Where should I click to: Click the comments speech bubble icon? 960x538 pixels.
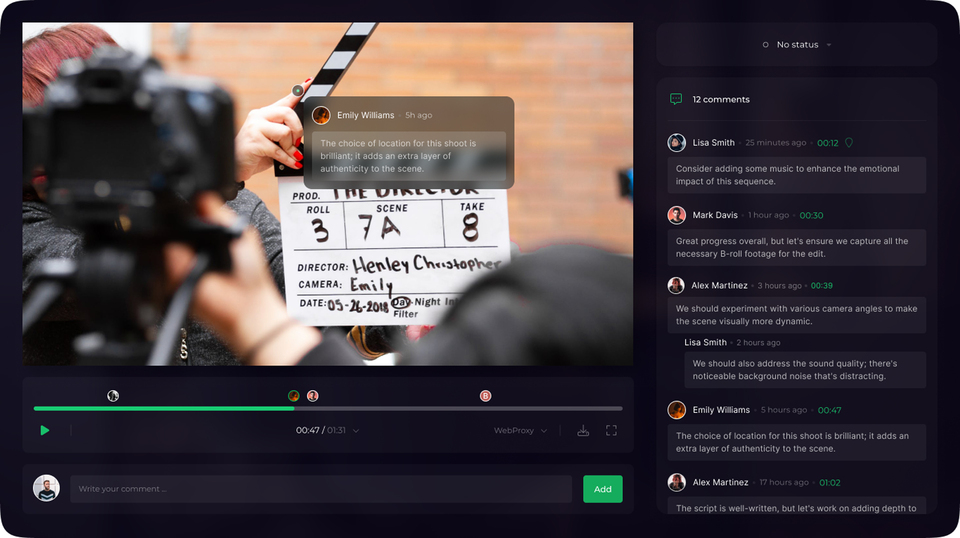coord(676,99)
